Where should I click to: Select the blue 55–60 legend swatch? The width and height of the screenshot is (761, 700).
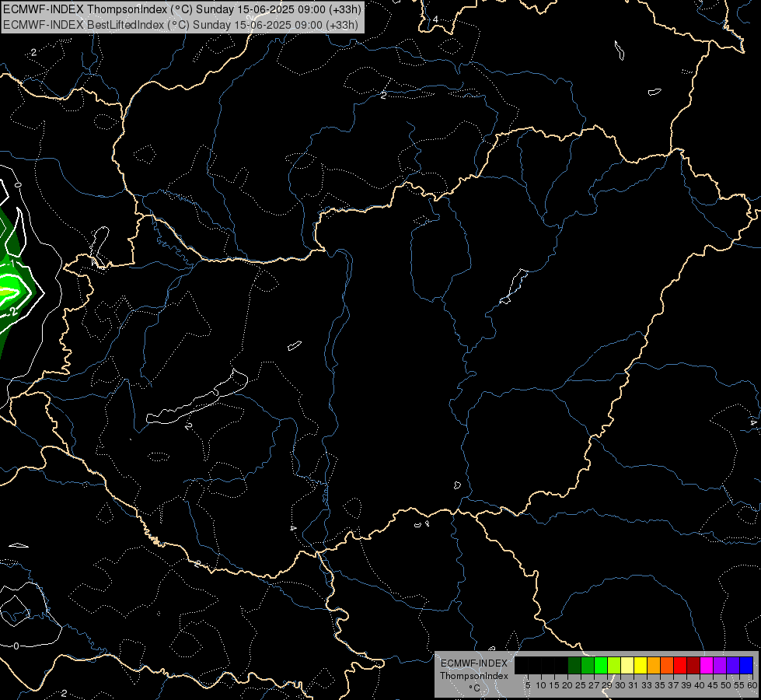coord(746,665)
